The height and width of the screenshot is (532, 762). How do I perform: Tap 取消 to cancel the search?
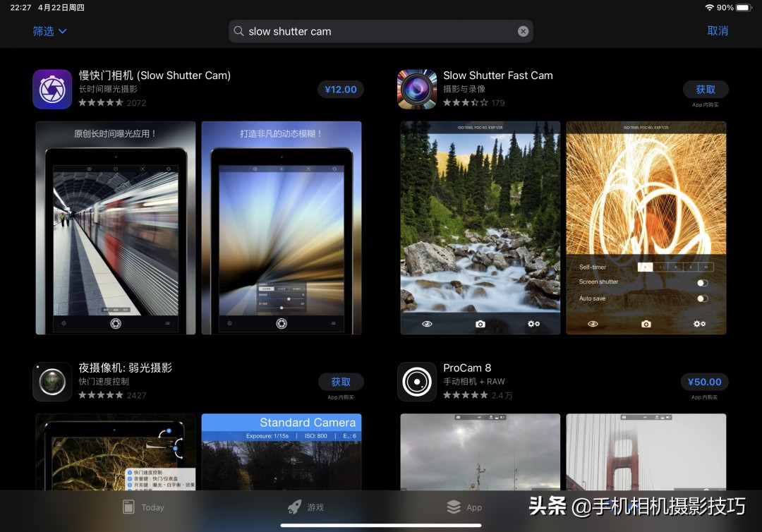tap(718, 30)
